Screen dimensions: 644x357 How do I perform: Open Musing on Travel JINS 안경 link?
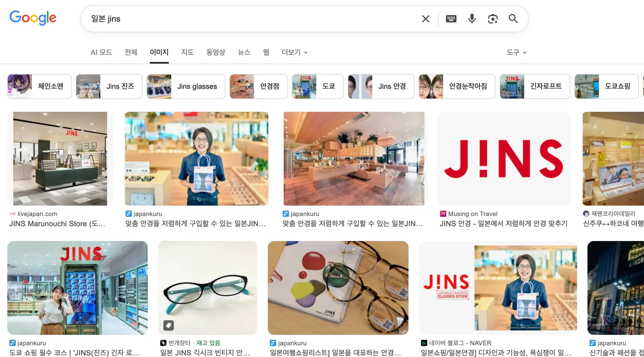pyautogui.click(x=503, y=224)
